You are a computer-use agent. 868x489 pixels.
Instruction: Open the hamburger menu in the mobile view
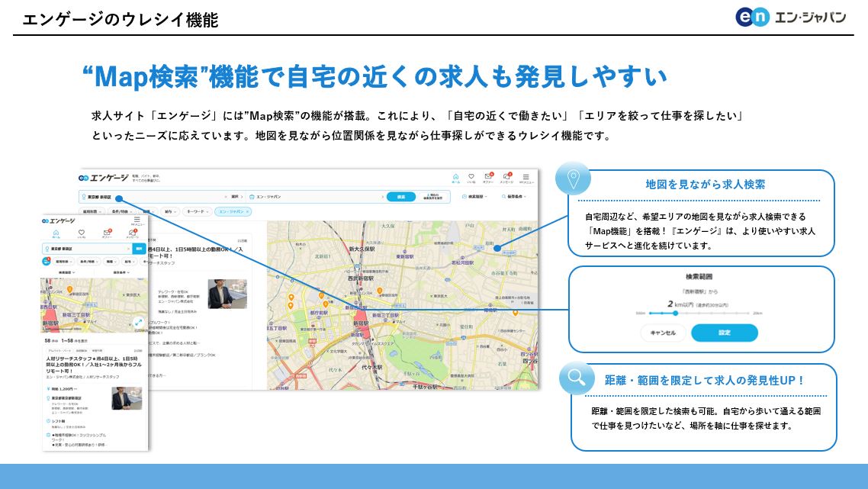[137, 219]
